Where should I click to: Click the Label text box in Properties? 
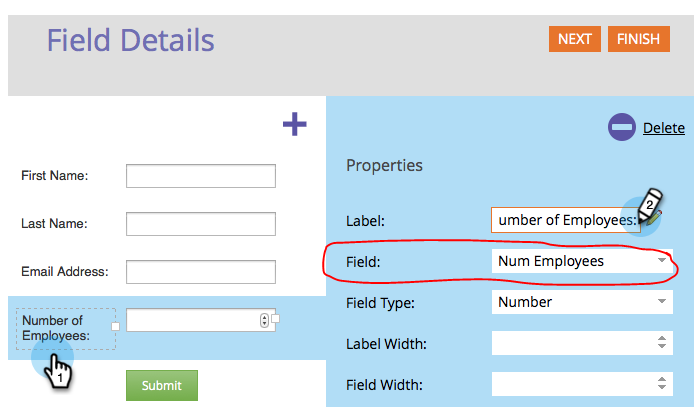pyautogui.click(x=566, y=220)
